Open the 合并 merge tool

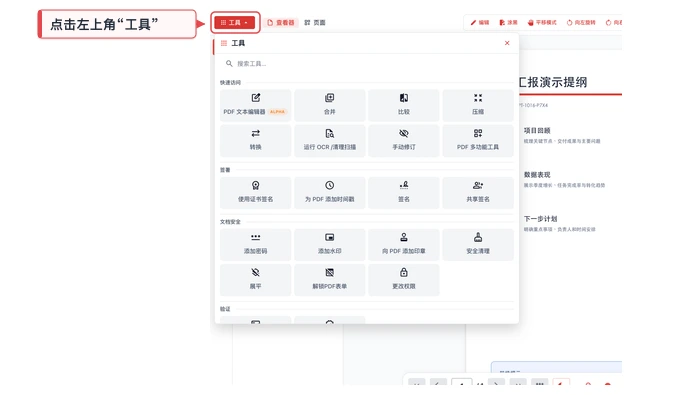329,105
